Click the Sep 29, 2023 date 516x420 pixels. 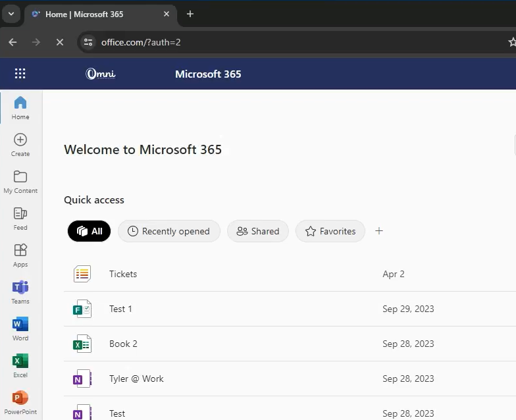[408, 309]
